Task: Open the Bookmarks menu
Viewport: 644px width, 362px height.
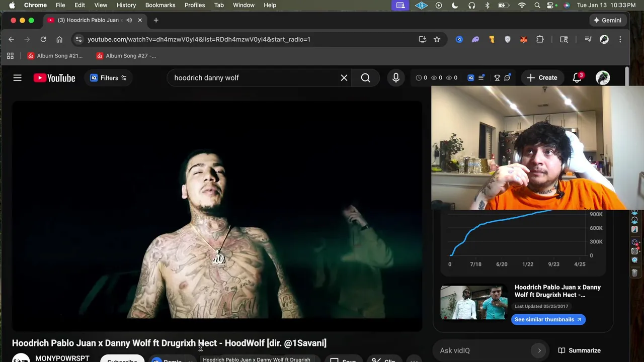Action: [x=160, y=5]
